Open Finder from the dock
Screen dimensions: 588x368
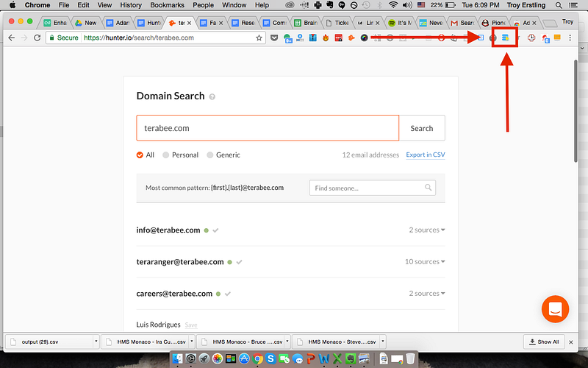(x=177, y=358)
